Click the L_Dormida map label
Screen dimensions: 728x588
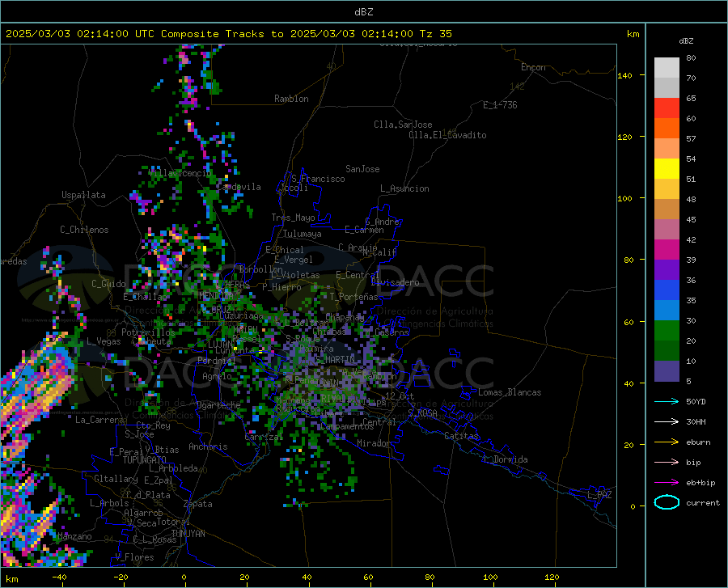pyautogui.click(x=505, y=459)
